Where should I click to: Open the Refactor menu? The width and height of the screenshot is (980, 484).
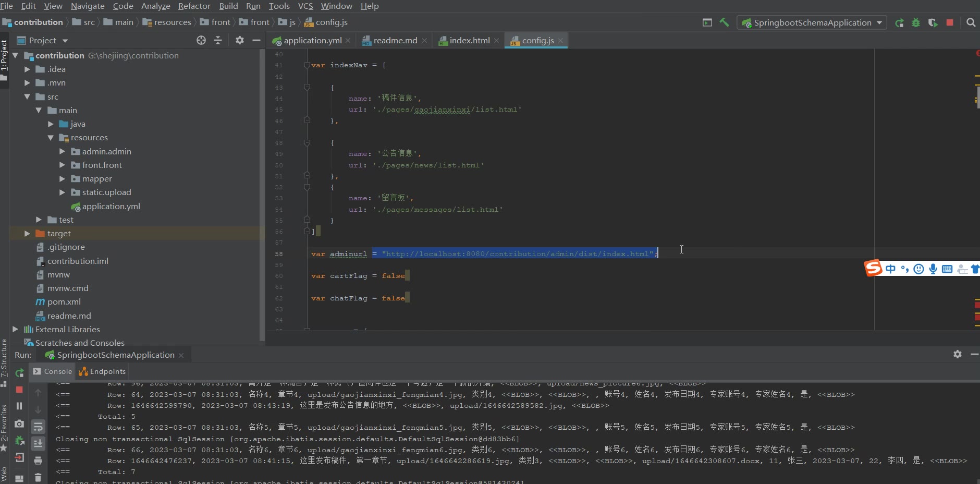point(194,6)
